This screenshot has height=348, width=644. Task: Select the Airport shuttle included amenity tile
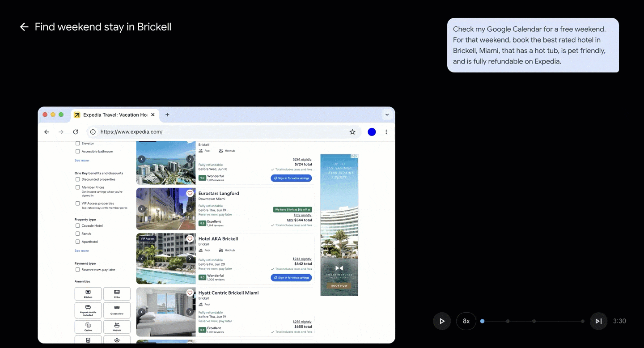click(x=88, y=310)
